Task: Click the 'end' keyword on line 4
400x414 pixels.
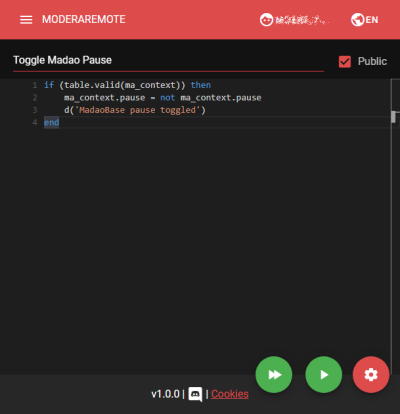Action: (x=51, y=122)
